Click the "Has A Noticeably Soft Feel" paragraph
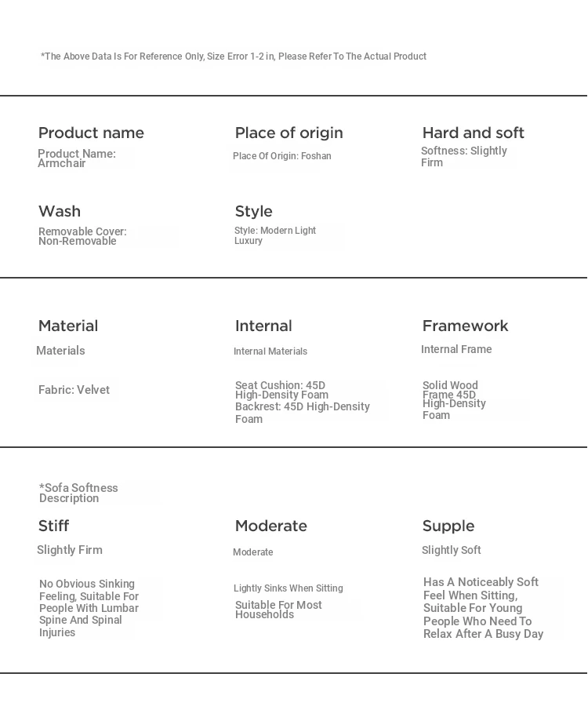This screenshot has width=588, height=721. pos(483,608)
